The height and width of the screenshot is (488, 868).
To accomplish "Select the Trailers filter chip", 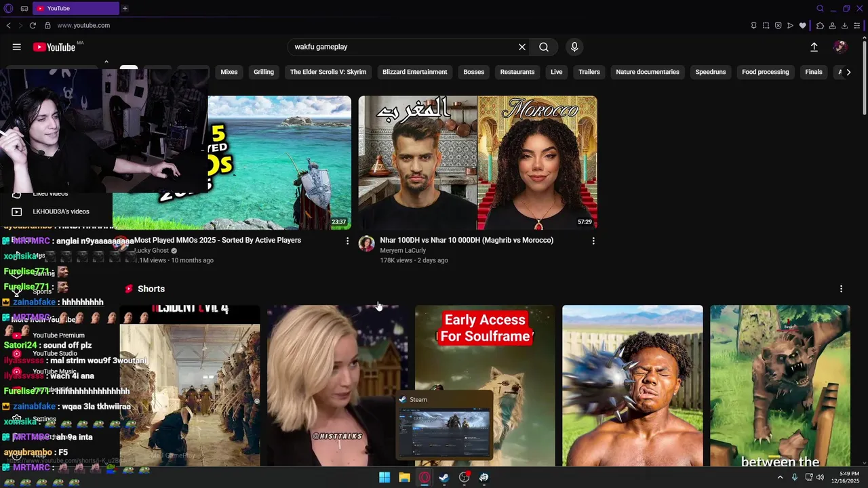I will point(589,72).
